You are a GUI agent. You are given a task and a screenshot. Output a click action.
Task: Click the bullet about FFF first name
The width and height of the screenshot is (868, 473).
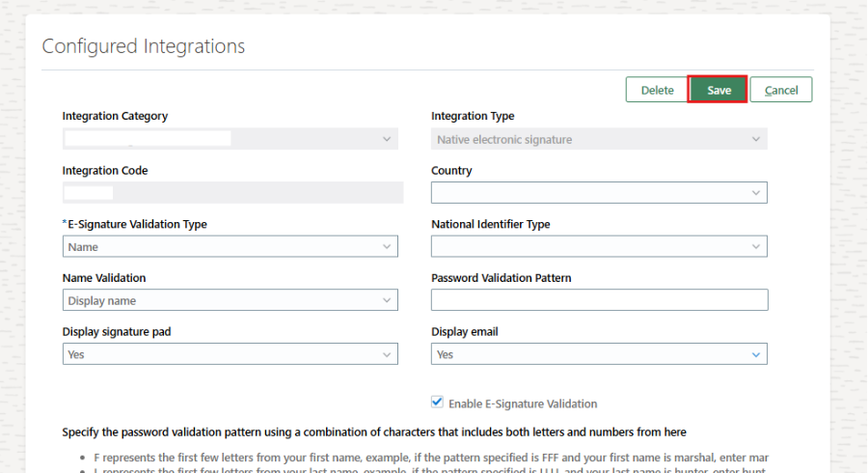pos(431,458)
